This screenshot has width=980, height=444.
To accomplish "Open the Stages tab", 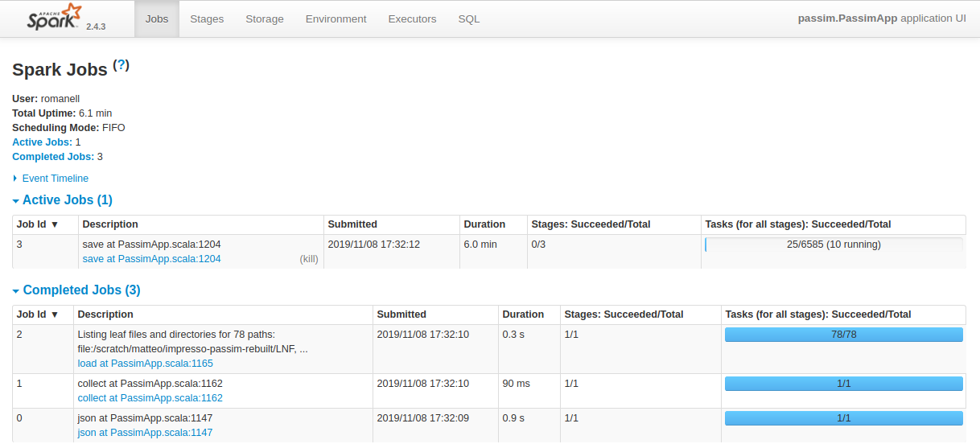I will pos(207,18).
